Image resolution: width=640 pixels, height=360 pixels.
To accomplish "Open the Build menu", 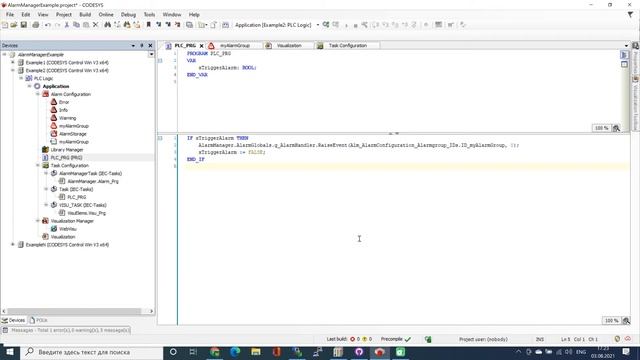I will 85,15.
